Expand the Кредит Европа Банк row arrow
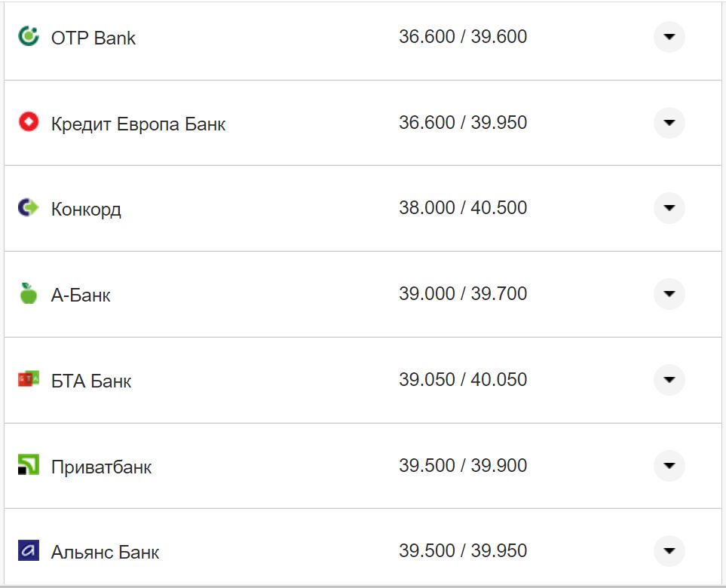Viewport: 726px width, 588px height. pos(669,123)
